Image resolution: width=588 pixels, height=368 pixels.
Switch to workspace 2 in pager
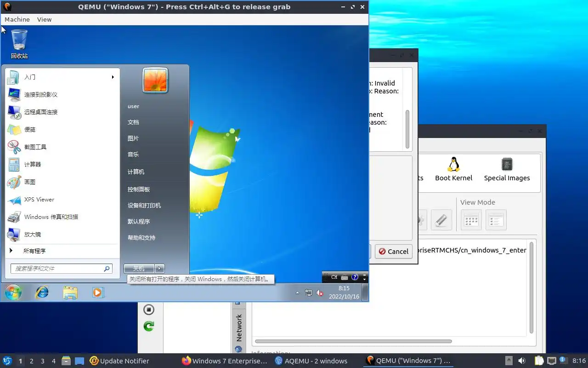[31, 361]
